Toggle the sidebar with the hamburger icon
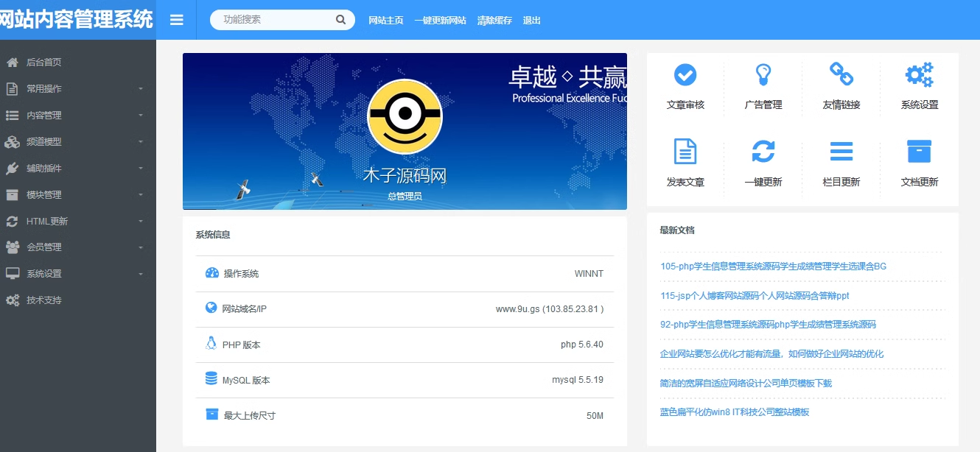The image size is (980, 452). point(176,20)
